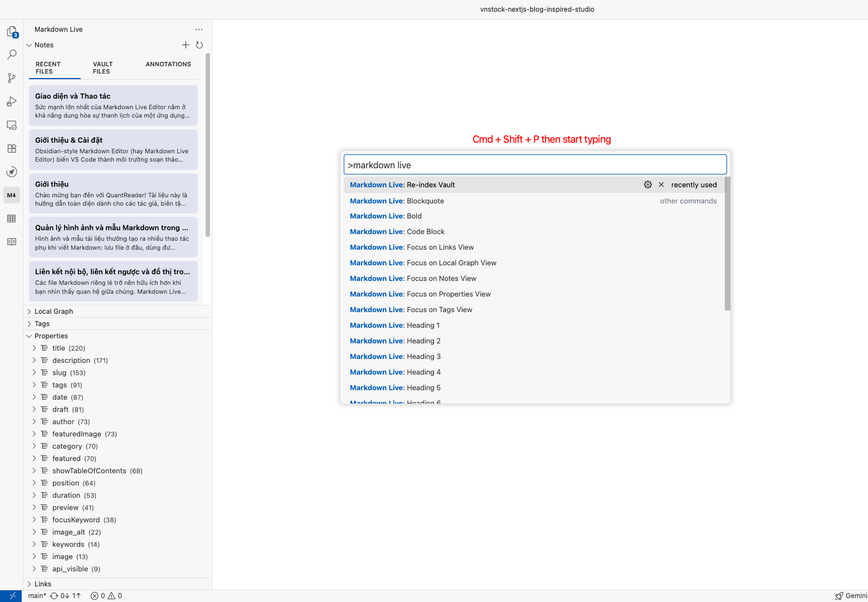Select Markdown Live: Code Block command

coord(534,232)
